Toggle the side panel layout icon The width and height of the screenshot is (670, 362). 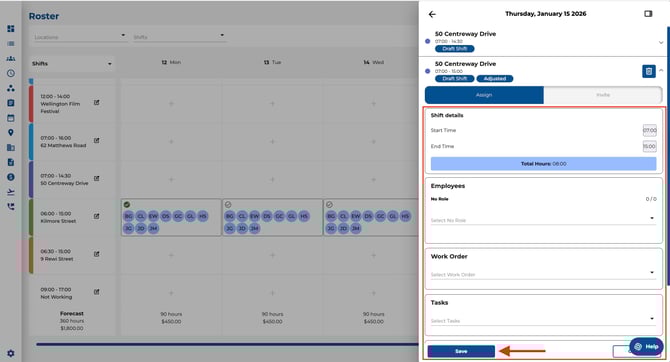pos(648,14)
